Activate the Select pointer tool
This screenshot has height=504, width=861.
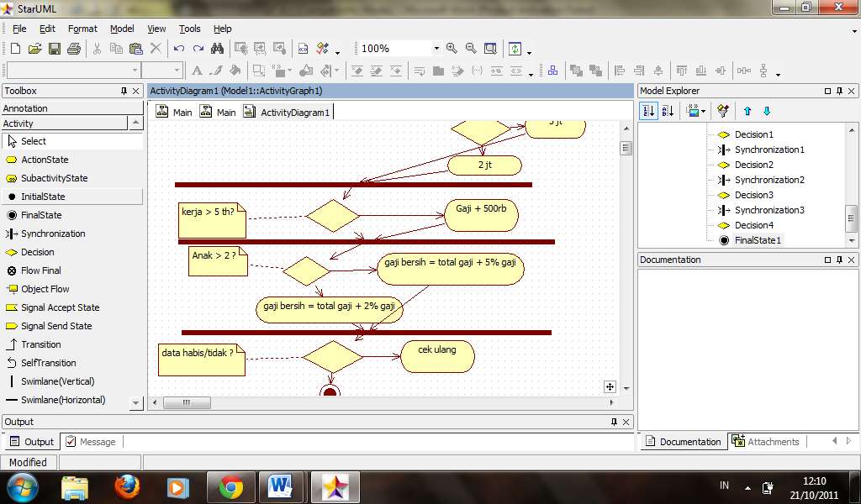72,141
